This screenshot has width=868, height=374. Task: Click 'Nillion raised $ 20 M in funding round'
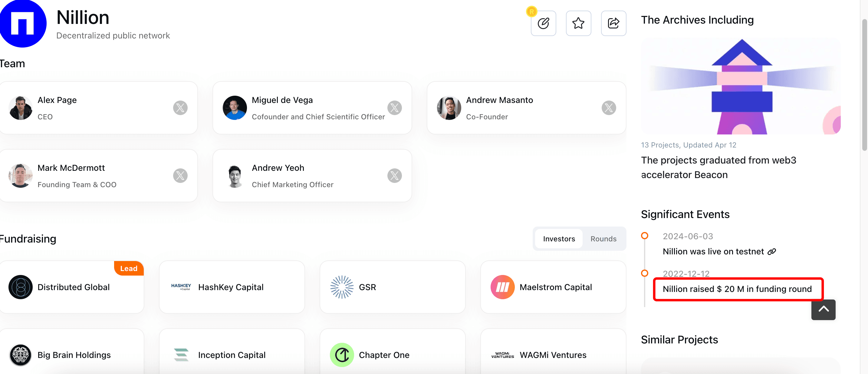[x=737, y=289]
